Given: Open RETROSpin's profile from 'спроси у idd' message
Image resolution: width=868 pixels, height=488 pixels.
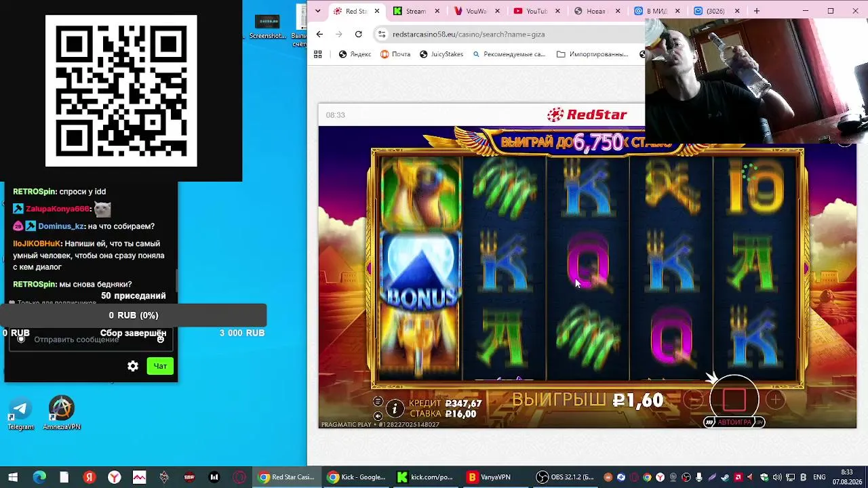Looking at the screenshot, I should point(35,192).
